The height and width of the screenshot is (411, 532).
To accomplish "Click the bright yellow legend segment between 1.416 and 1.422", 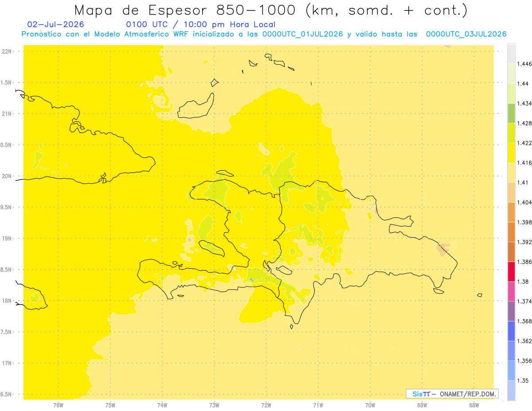I will 511,153.
